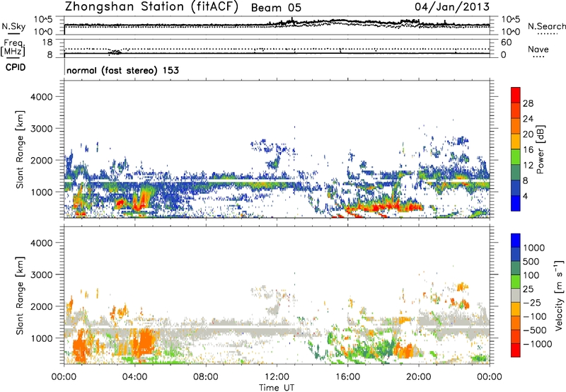Click the '16' tick on power colorbar

click(528, 150)
